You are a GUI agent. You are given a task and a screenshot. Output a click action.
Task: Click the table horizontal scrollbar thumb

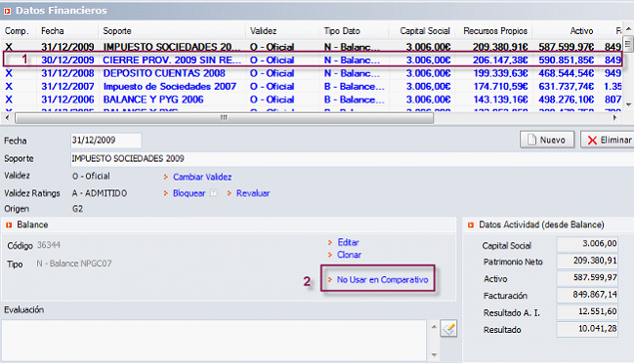pyautogui.click(x=224, y=118)
